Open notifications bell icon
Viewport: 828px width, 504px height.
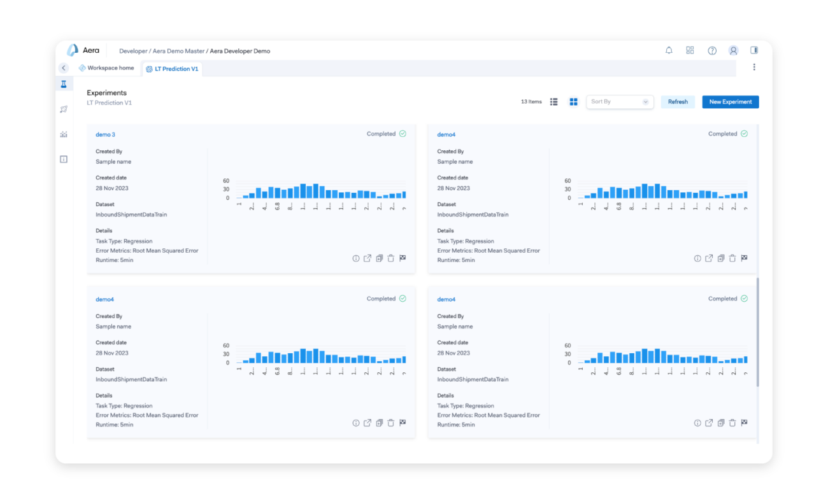point(669,50)
